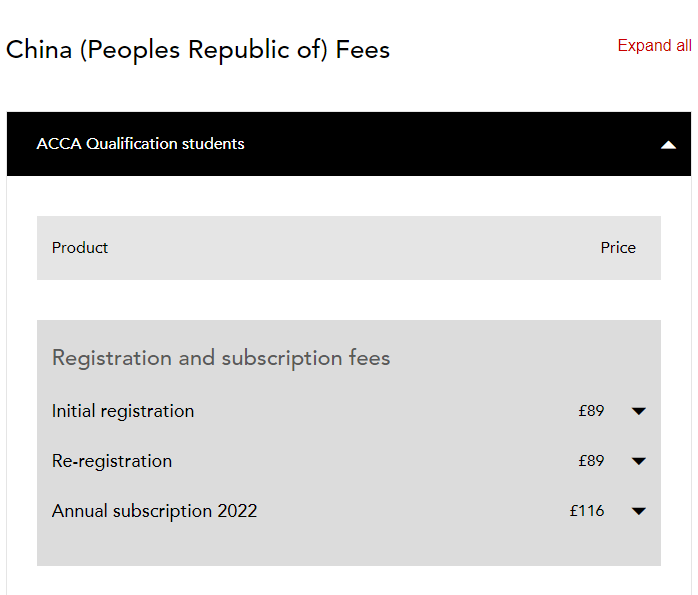Click the £89 price for Re-registration

tap(591, 461)
